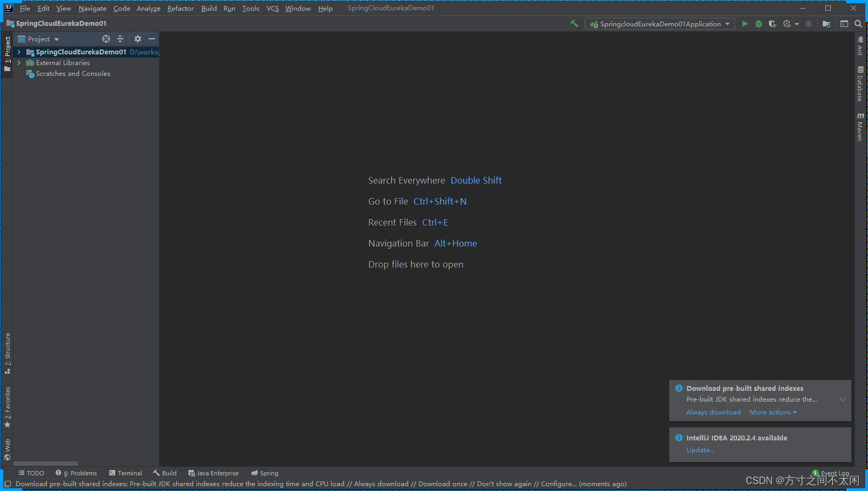Screen dimensions: 868x491
Task: Open the Database tool window
Action: pos(860,84)
